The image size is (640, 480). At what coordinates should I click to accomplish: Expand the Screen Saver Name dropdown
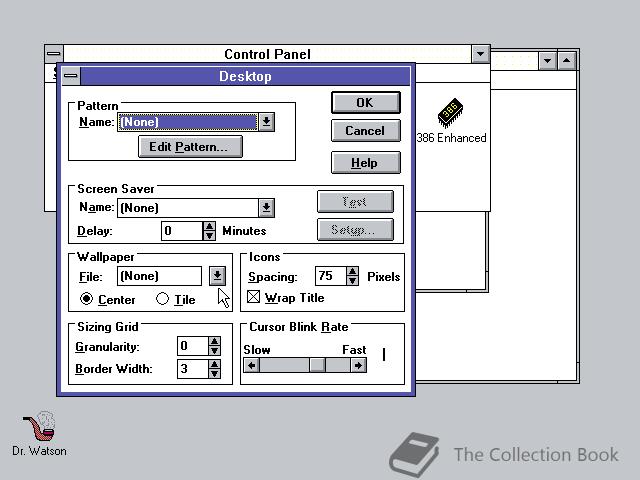pos(266,208)
